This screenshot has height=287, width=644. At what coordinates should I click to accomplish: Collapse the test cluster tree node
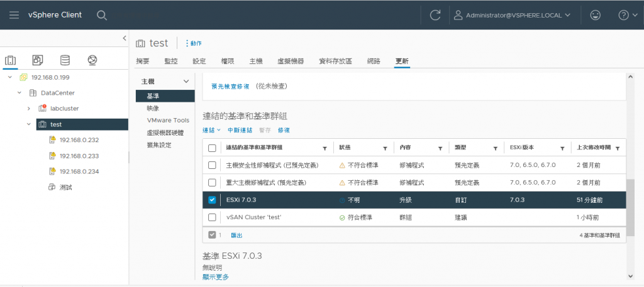pos(29,124)
